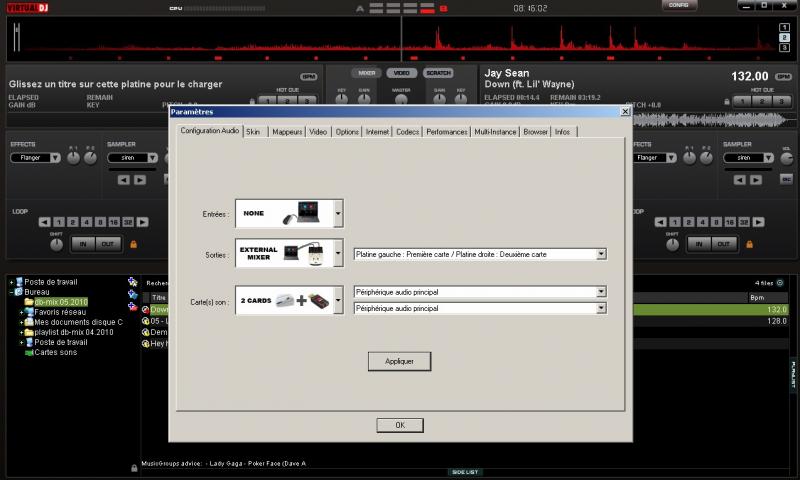Screen dimensions: 800x480
Task: Open the second Périphérique audio principal dropdown
Action: coord(602,308)
